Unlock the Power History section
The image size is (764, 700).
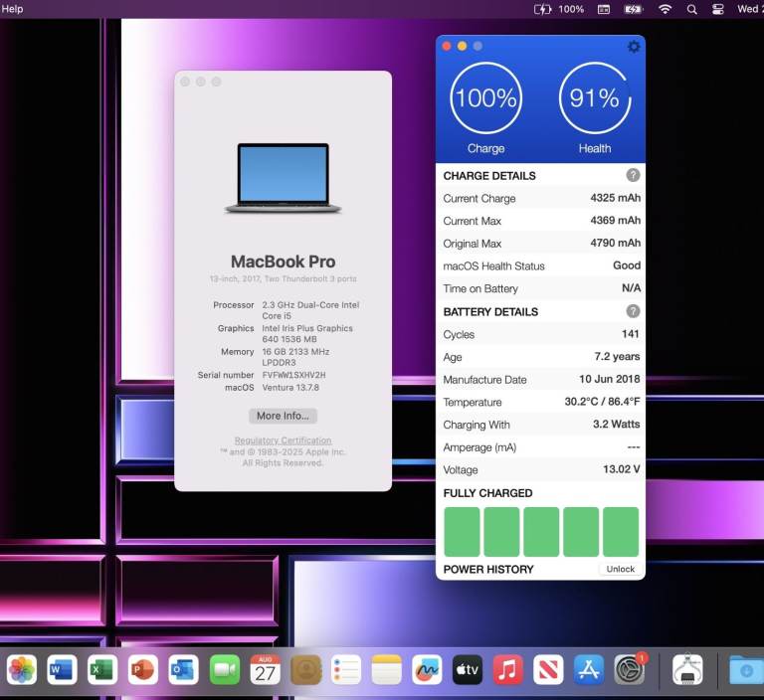pos(620,569)
